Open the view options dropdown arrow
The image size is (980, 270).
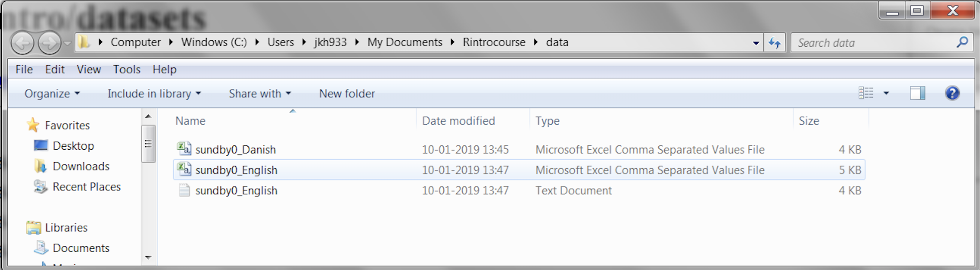(x=886, y=93)
